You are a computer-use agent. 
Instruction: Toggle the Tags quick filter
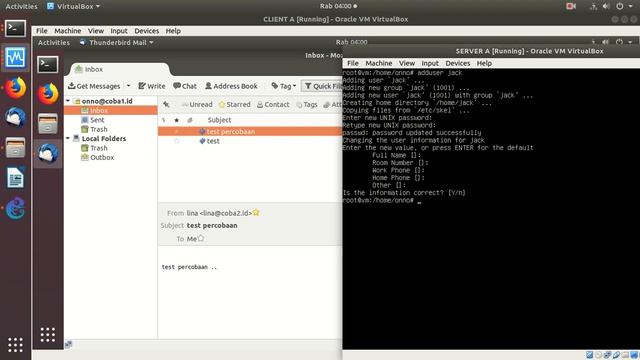(307, 104)
